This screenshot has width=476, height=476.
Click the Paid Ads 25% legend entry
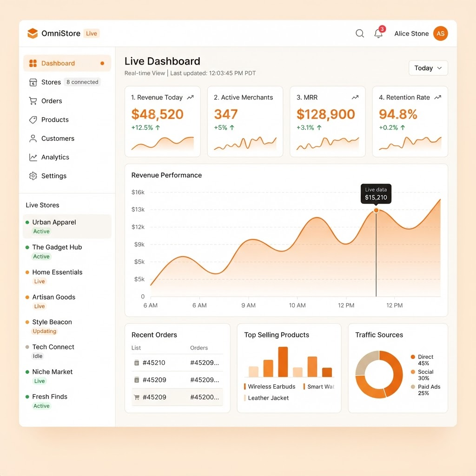coord(426,390)
